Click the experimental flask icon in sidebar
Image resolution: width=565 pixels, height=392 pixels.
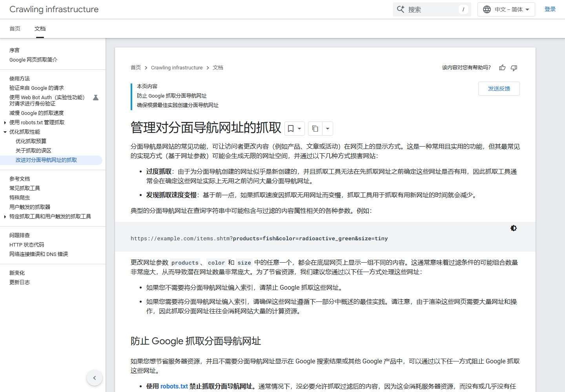[95, 98]
